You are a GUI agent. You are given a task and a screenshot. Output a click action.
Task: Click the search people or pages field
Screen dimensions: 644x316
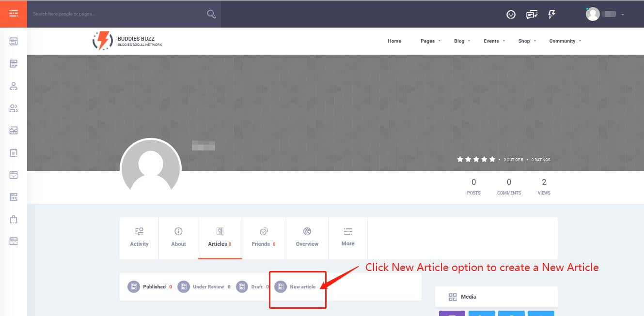pos(116,14)
